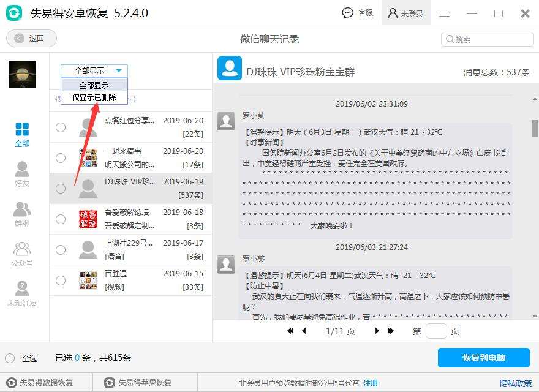
Task: Select the 群聊 group chat category
Action: [x=22, y=214]
